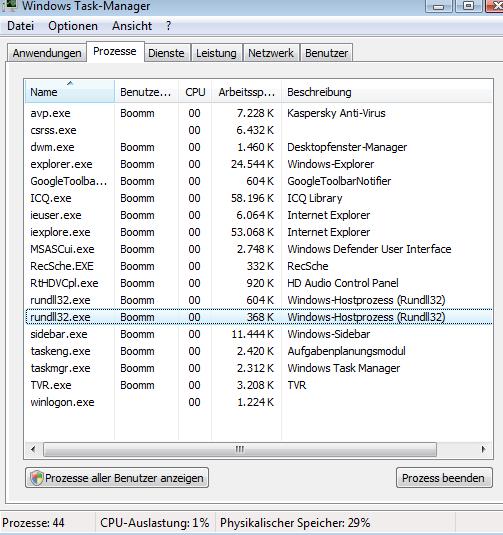Click Prozess beenden button
Image resolution: width=503 pixels, height=535 pixels.
[444, 478]
